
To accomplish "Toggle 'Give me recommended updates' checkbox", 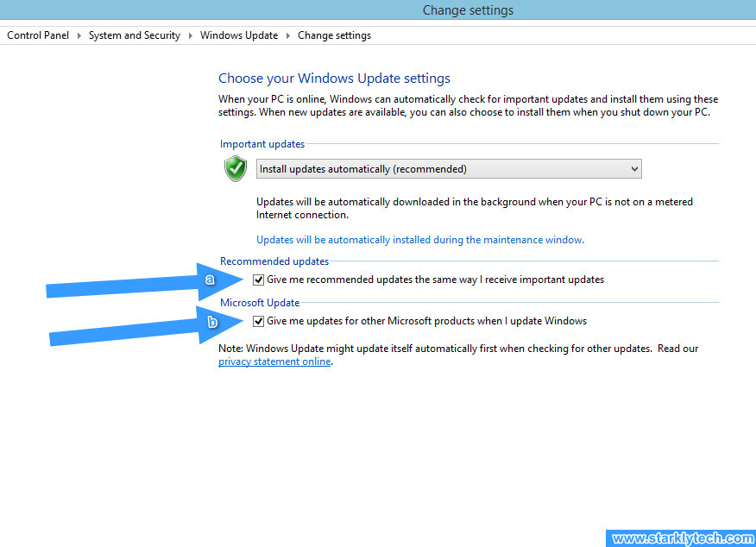I will pos(258,279).
